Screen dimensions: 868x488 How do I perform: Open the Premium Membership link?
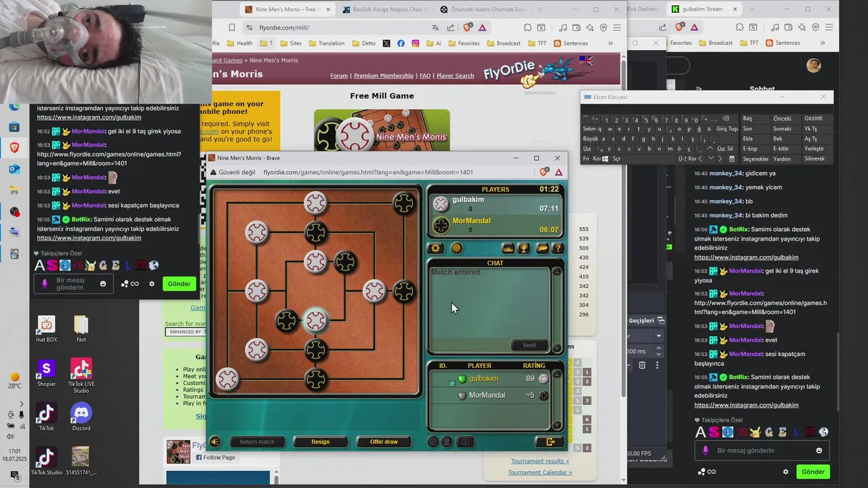(x=383, y=76)
